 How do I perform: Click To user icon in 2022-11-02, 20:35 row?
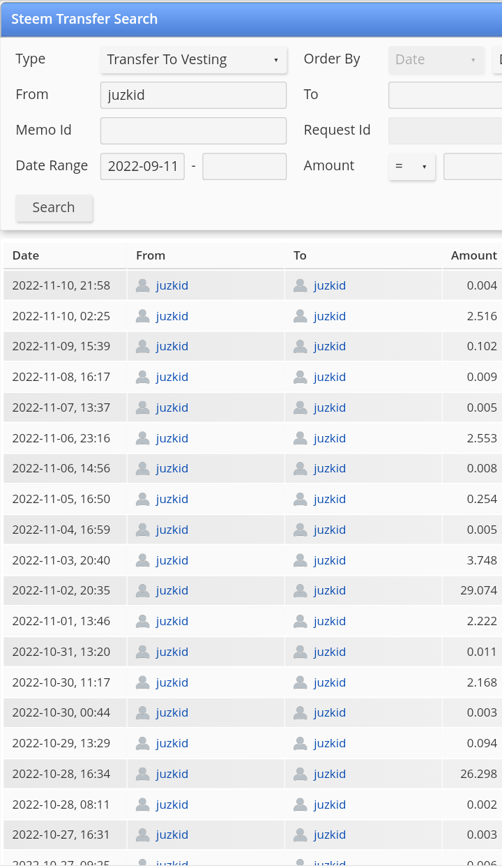301,590
